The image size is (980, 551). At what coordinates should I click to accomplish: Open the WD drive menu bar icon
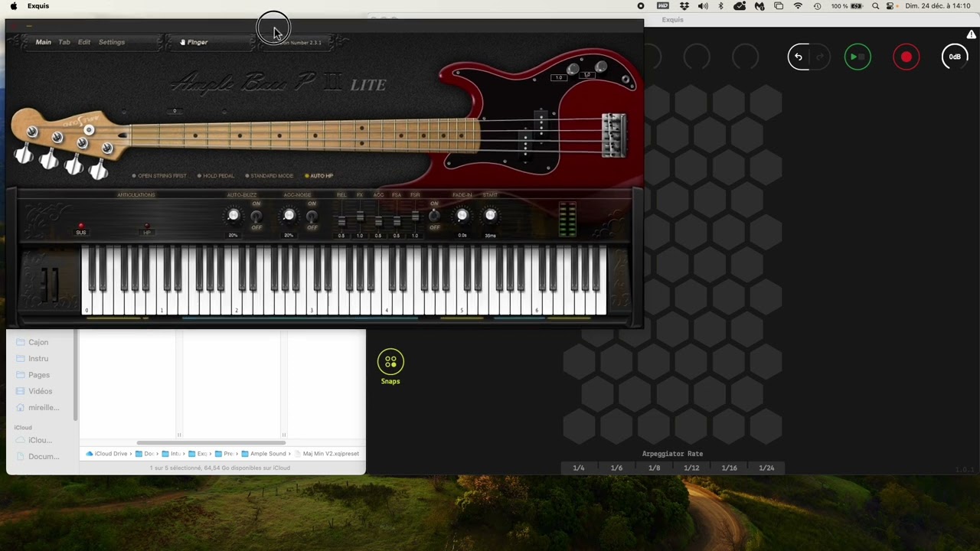tap(663, 6)
